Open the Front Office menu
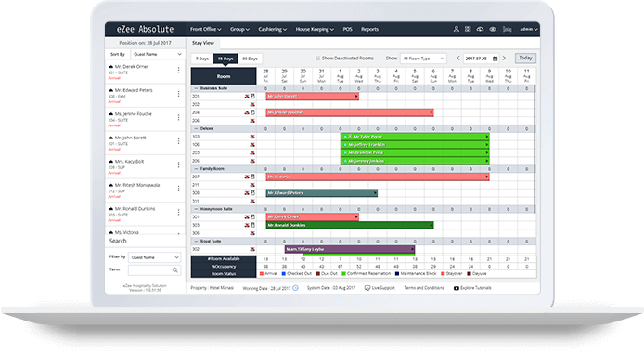 tap(205, 29)
